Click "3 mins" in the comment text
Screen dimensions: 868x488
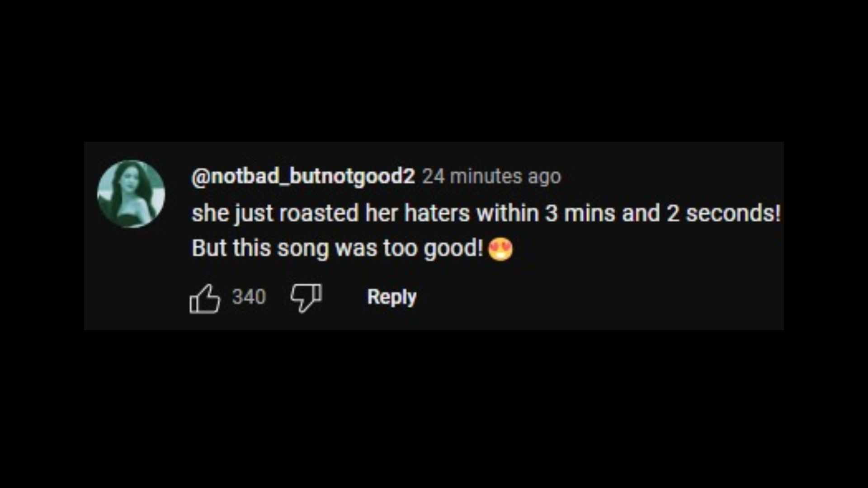click(x=580, y=213)
